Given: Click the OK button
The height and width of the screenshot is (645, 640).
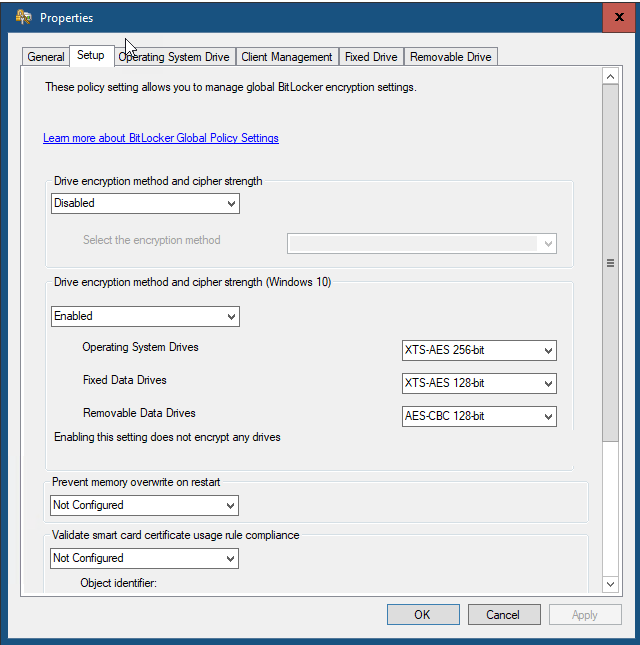Looking at the screenshot, I should click(423, 615).
